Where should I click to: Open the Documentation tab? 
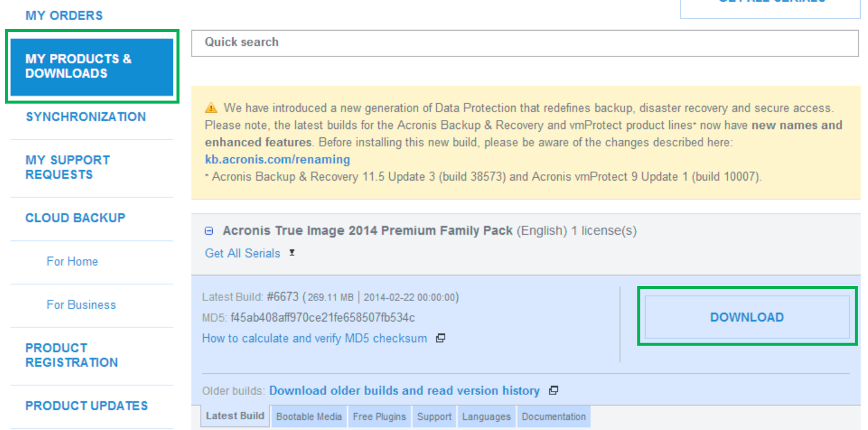point(554,416)
